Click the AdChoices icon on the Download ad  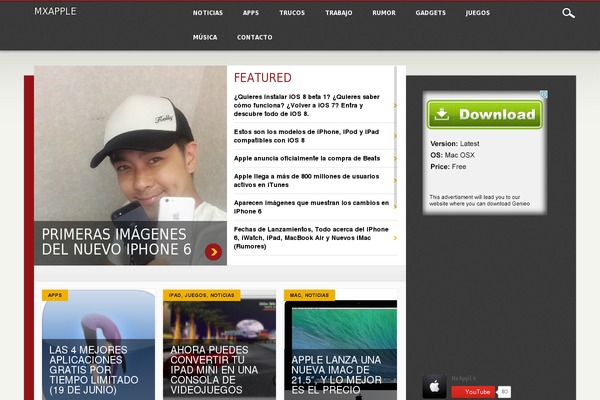click(544, 94)
